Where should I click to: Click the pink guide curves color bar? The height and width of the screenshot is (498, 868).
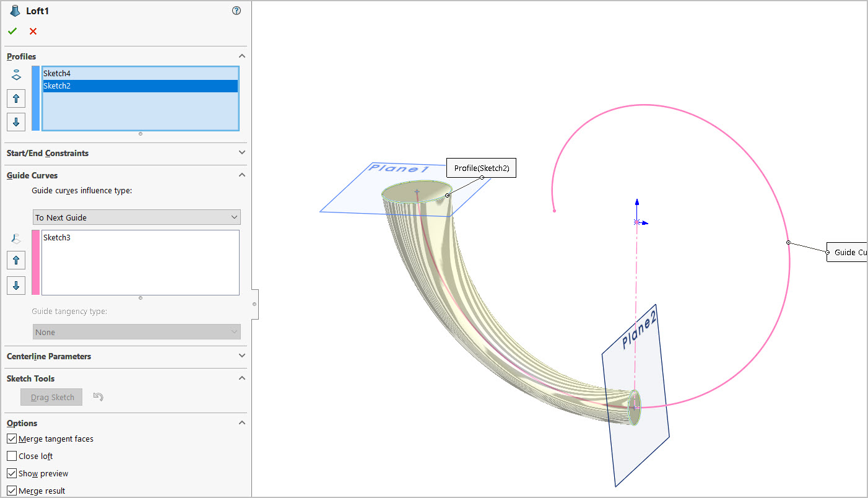[35, 262]
